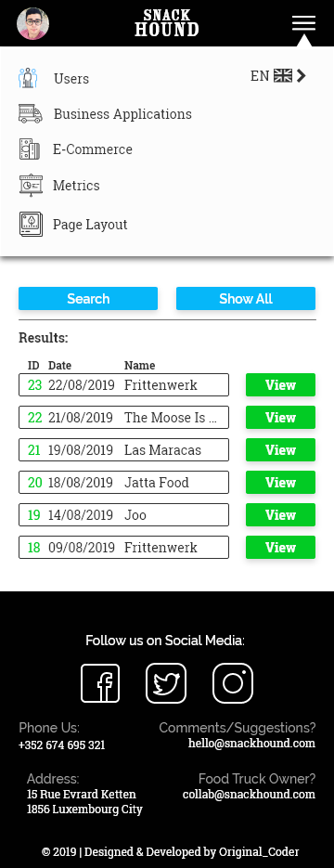Click the E-Commerce icon
Viewport: 334px width, 868px height.
point(30,149)
